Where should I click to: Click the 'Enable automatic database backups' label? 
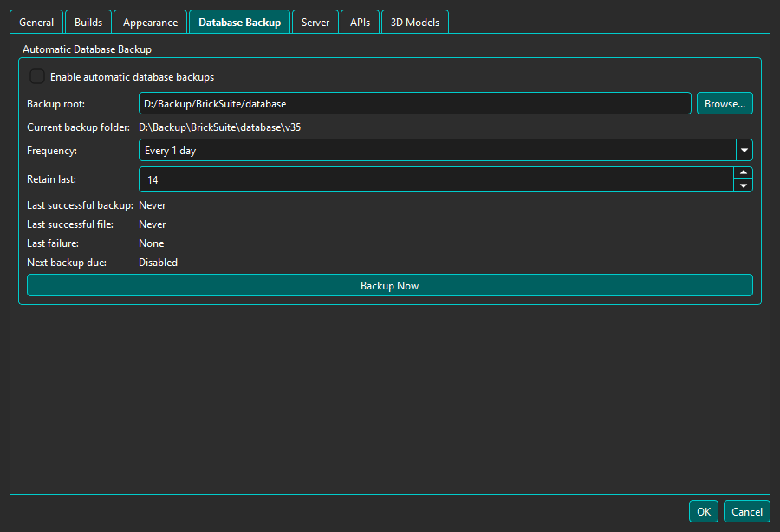point(133,77)
